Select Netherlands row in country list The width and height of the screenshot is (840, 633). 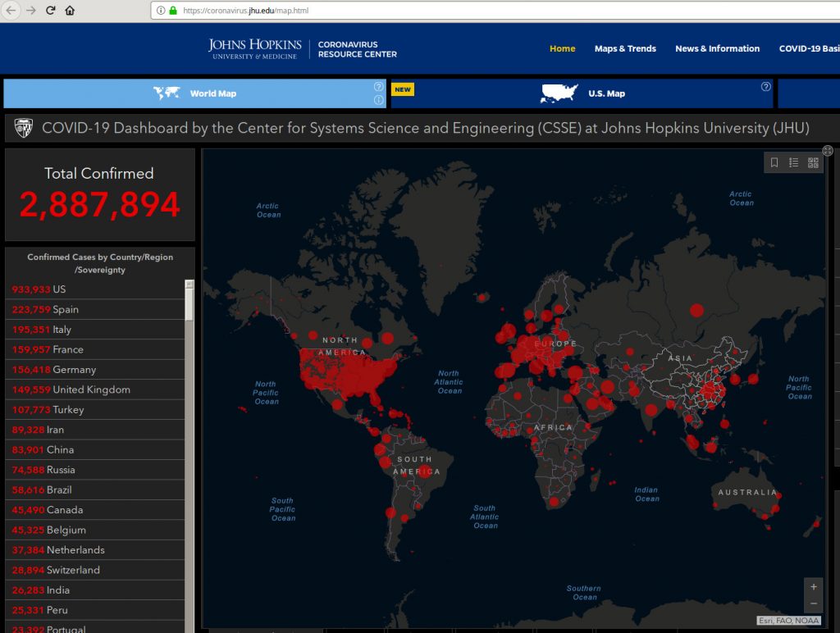point(95,550)
